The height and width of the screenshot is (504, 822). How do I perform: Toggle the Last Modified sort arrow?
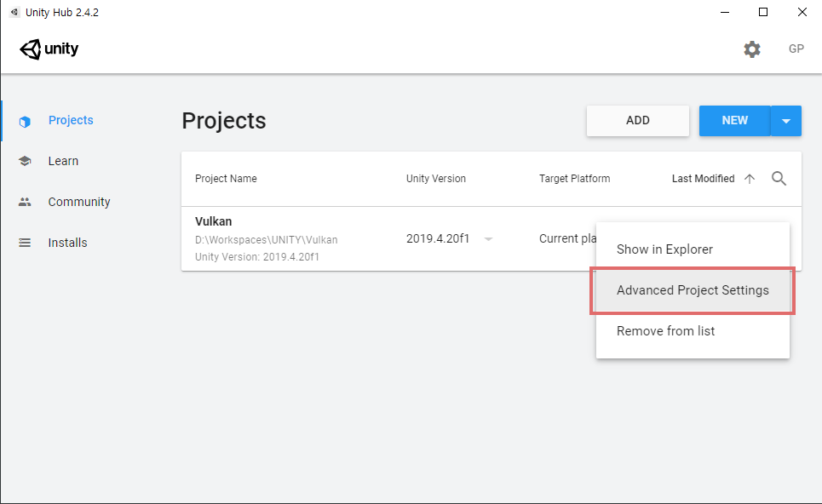[x=750, y=179]
